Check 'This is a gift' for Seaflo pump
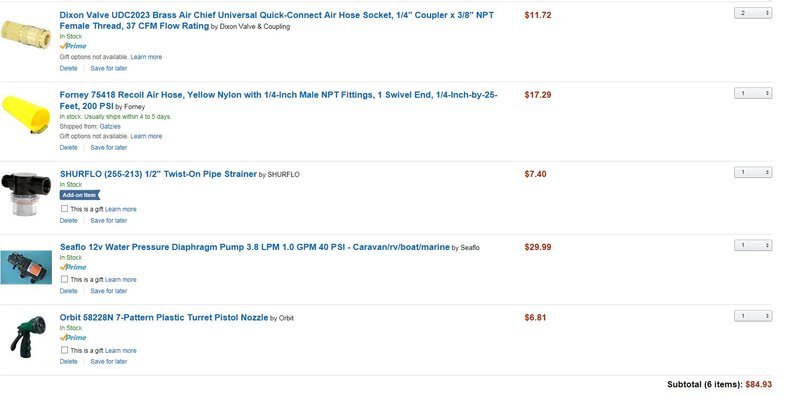Image resolution: width=799 pixels, height=395 pixels. [x=64, y=279]
